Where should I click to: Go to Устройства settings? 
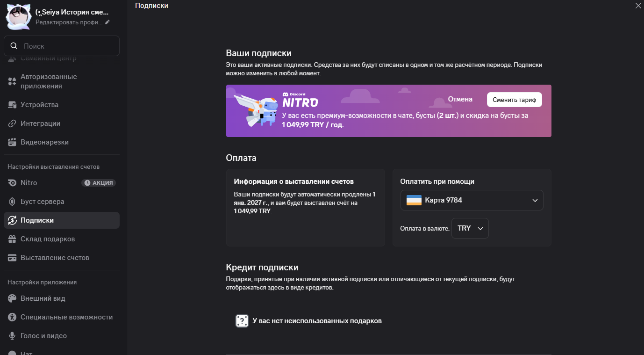point(62,105)
